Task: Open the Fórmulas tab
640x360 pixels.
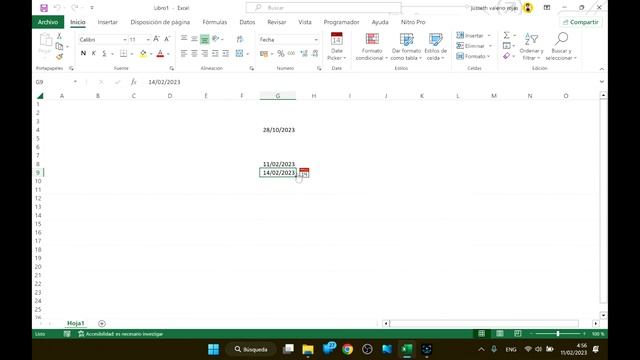Action: [215, 22]
